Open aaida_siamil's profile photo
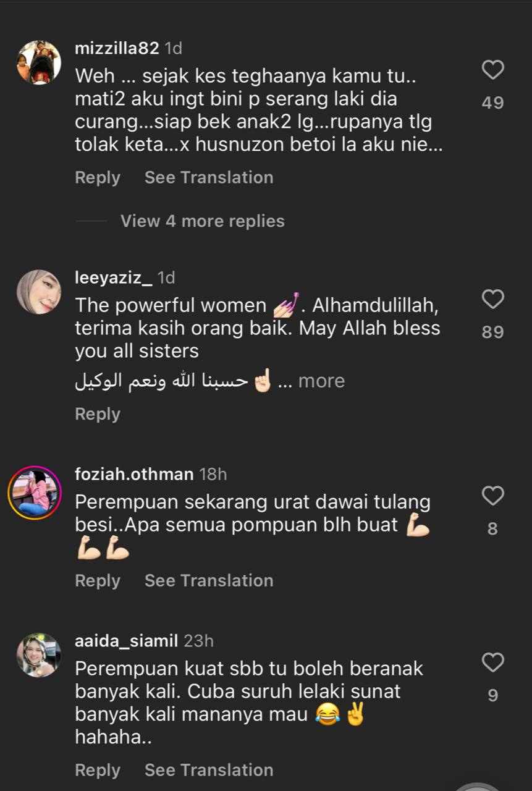The width and height of the screenshot is (532, 791). (38, 655)
